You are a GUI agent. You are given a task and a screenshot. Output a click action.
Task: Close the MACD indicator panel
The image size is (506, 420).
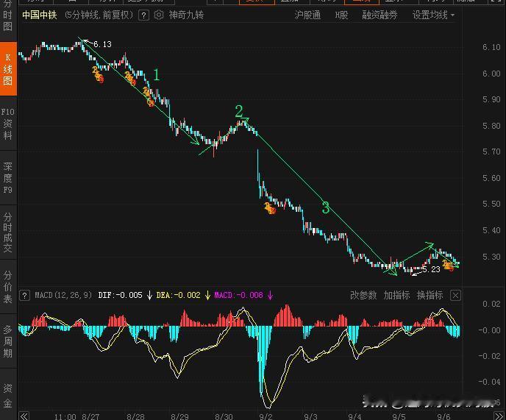tap(455, 296)
